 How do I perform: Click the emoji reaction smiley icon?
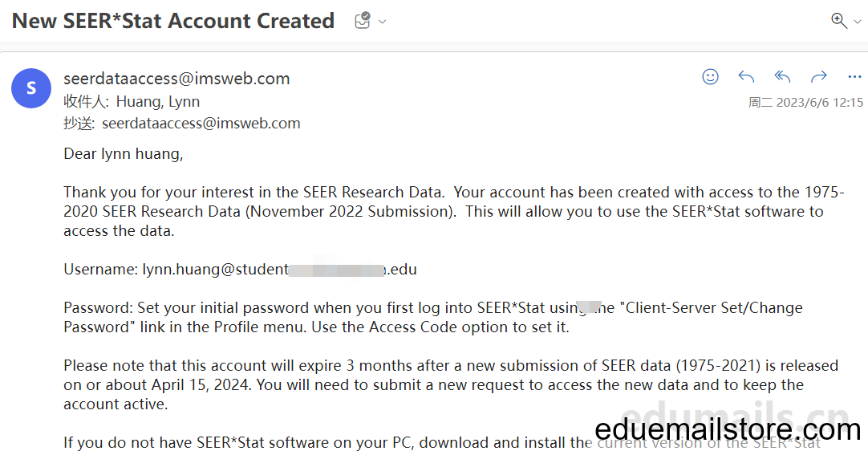710,76
